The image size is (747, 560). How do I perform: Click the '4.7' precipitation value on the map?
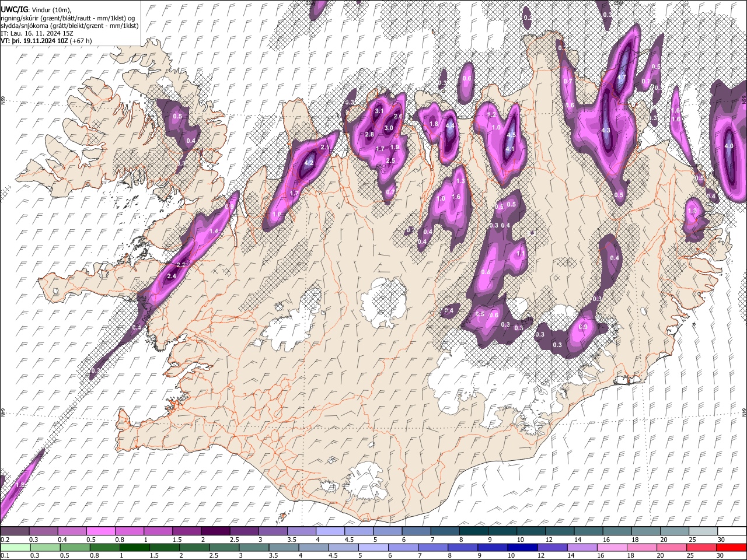622,77
